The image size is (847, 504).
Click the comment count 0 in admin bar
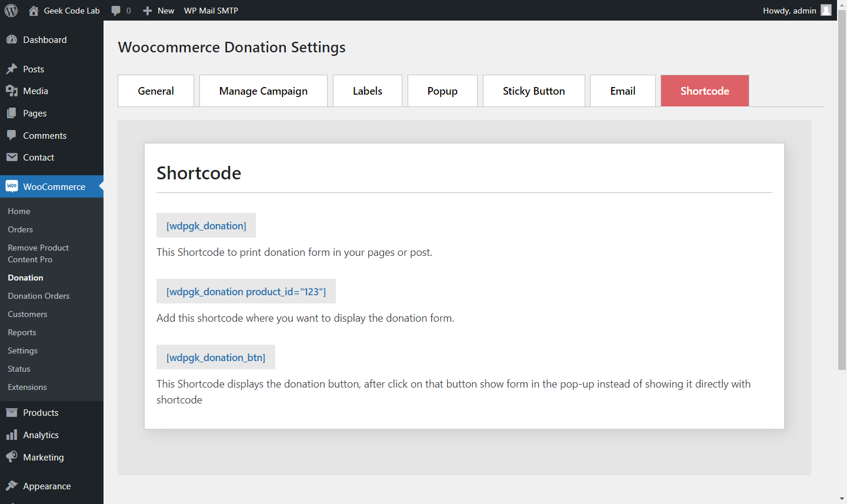[129, 11]
